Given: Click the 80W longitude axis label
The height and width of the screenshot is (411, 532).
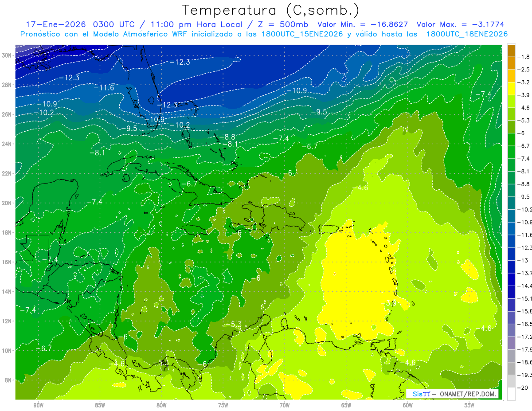Looking at the screenshot, I should click(161, 405).
